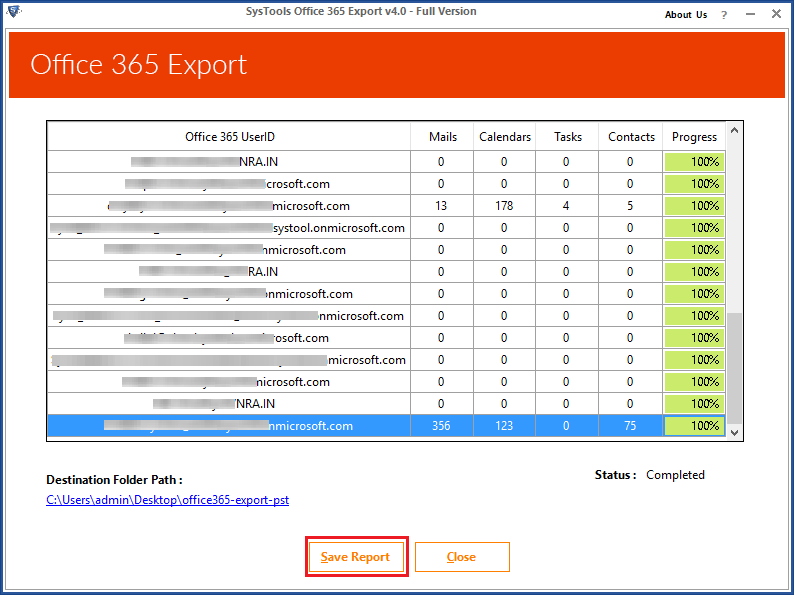Click the scrollbar up arrow
Screen dimensions: 794x595
pyautogui.click(x=734, y=131)
